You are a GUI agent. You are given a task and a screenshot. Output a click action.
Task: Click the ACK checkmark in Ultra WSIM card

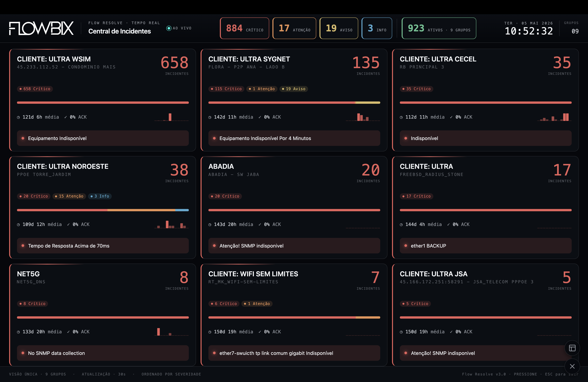pyautogui.click(x=65, y=117)
